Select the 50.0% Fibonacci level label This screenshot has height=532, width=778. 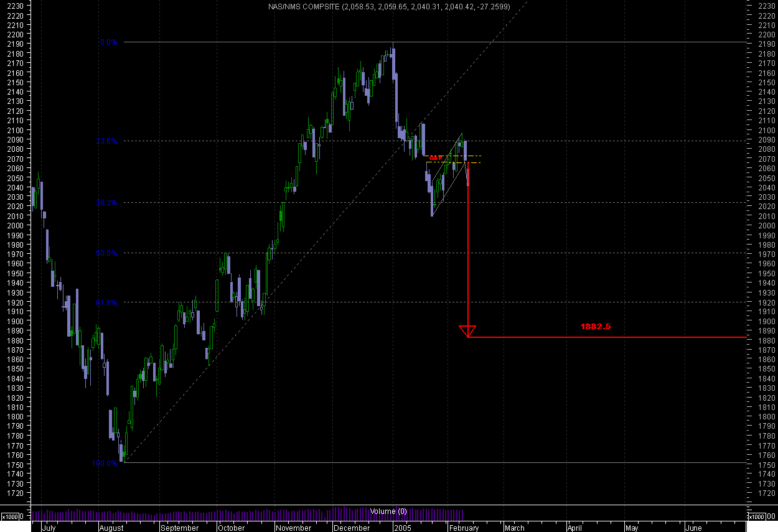pyautogui.click(x=106, y=253)
